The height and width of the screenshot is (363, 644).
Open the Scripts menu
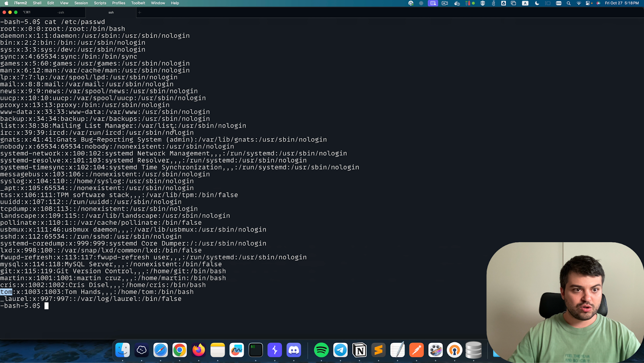point(100,3)
